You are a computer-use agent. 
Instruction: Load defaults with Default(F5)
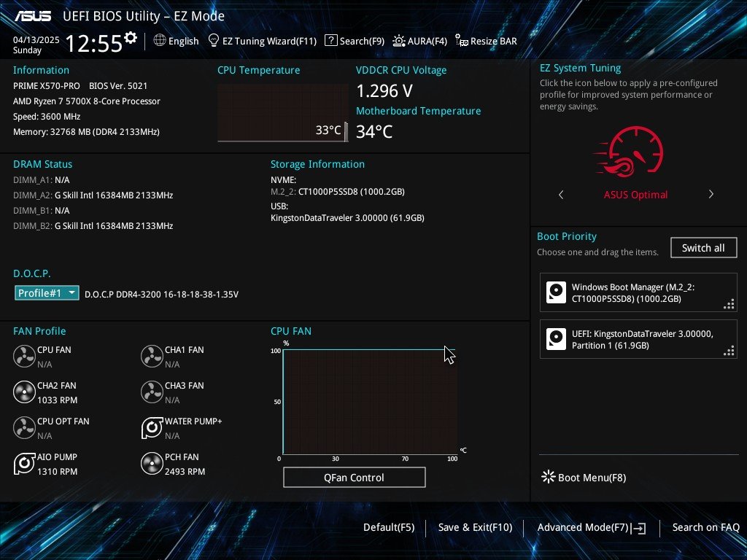pyautogui.click(x=389, y=528)
